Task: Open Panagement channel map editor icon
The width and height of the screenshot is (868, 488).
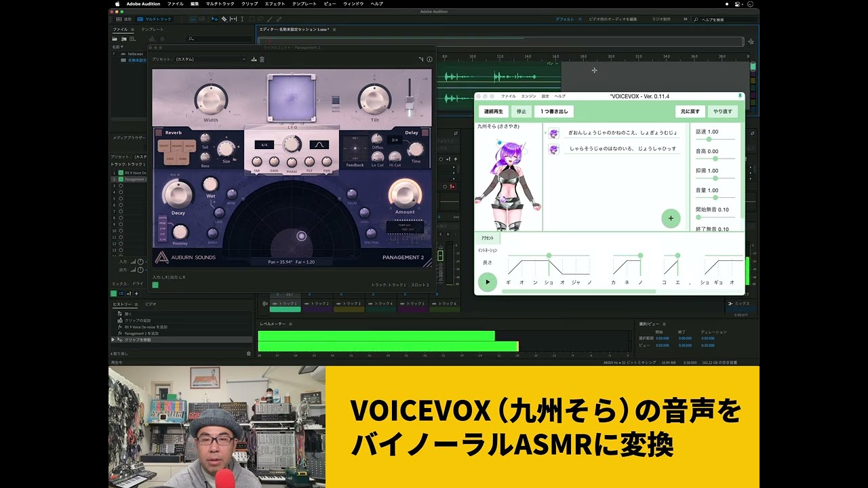Action: pos(421,59)
